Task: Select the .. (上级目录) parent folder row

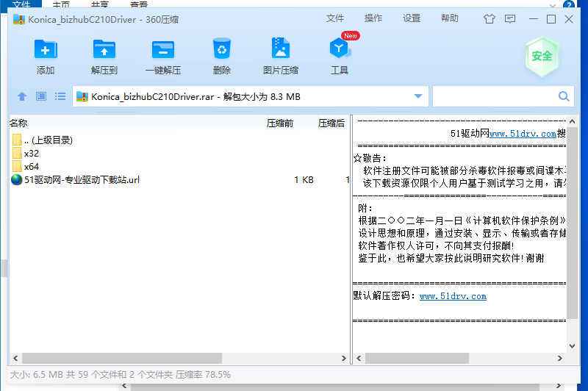Action: (179, 140)
